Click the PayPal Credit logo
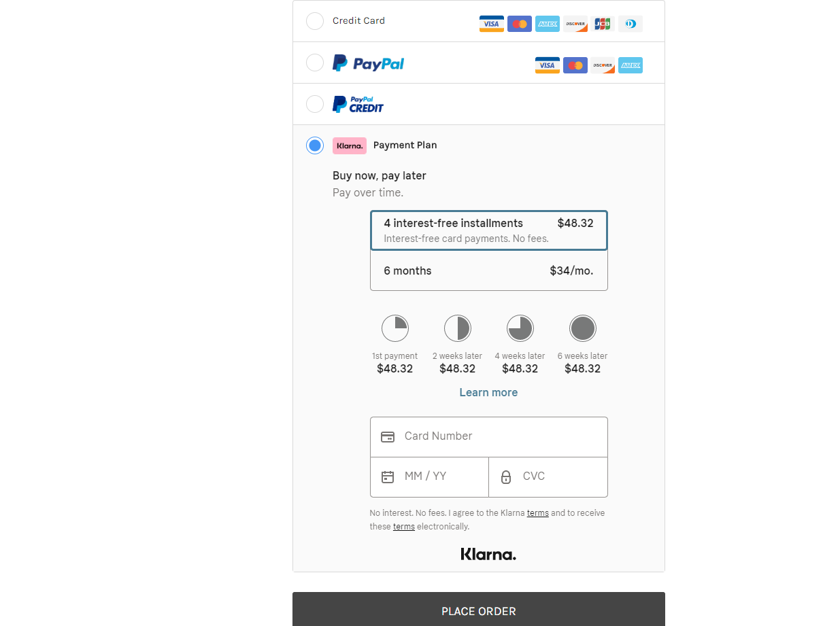 (358, 104)
